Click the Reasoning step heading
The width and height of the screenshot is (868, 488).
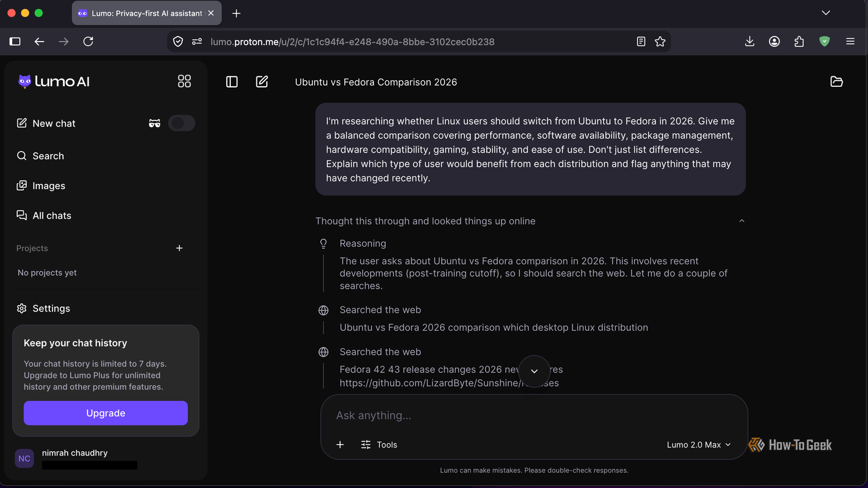(x=363, y=243)
